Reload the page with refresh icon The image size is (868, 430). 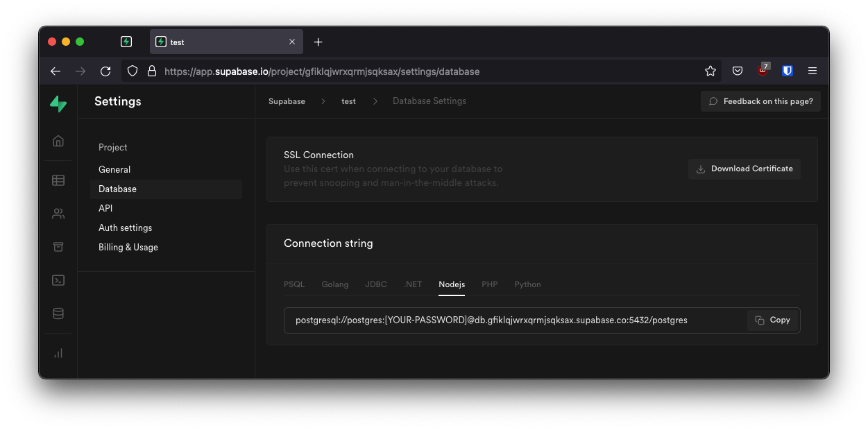pyautogui.click(x=105, y=71)
